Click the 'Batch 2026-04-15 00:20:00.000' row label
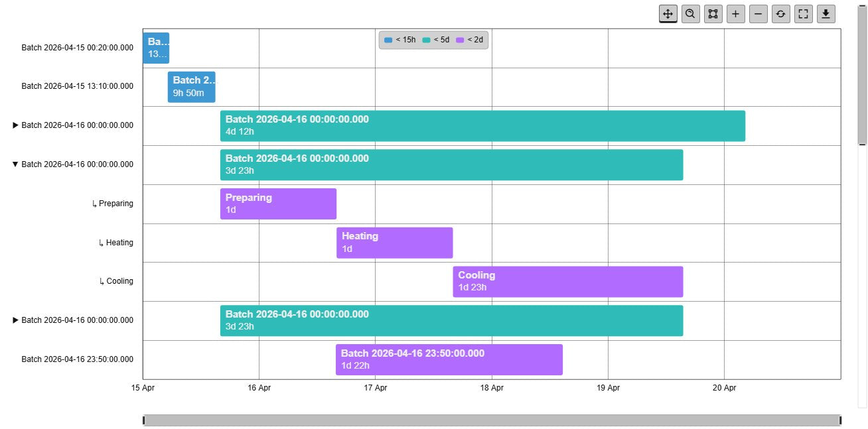 coord(77,48)
